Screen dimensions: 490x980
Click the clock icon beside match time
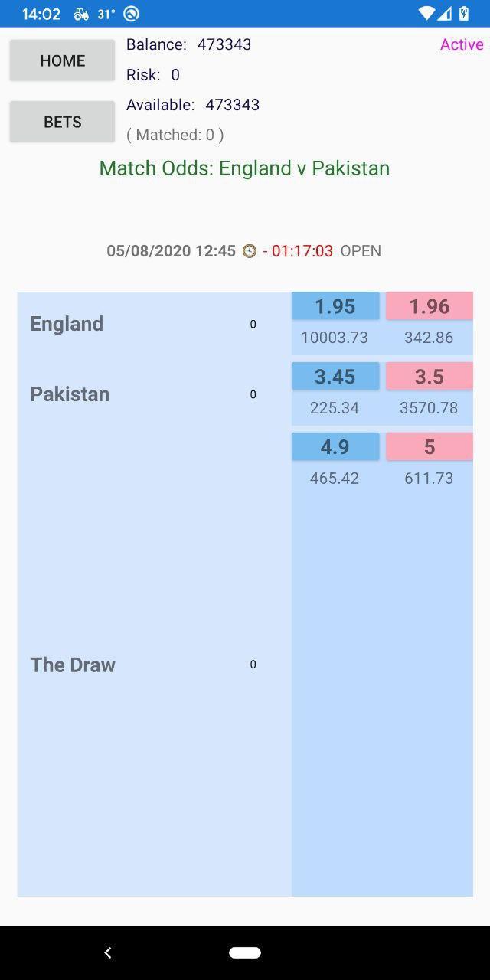click(250, 251)
